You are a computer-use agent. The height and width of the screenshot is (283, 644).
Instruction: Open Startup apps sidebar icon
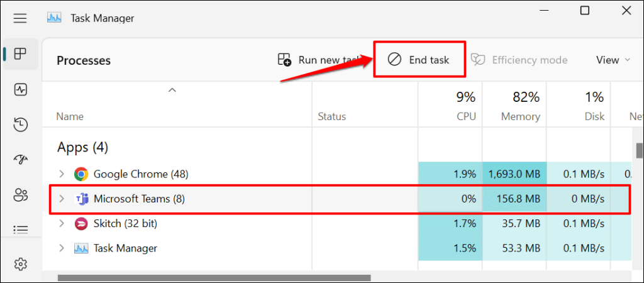click(20, 160)
